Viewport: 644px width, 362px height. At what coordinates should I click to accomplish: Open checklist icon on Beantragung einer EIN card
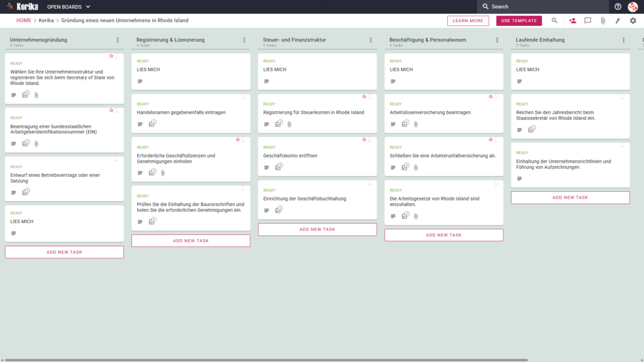(x=26, y=143)
